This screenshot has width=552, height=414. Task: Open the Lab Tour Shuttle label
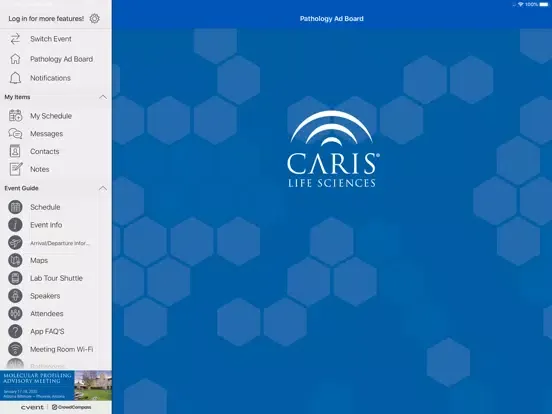(x=56, y=278)
